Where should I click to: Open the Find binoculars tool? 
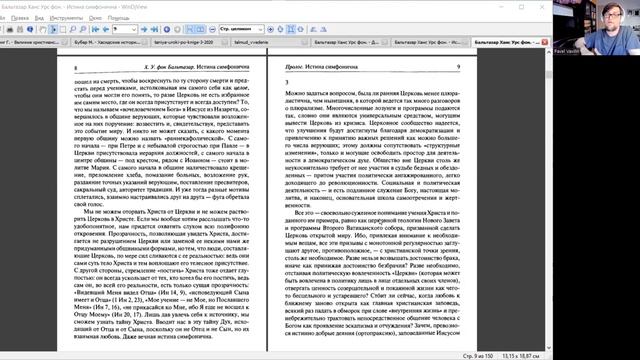click(20, 29)
